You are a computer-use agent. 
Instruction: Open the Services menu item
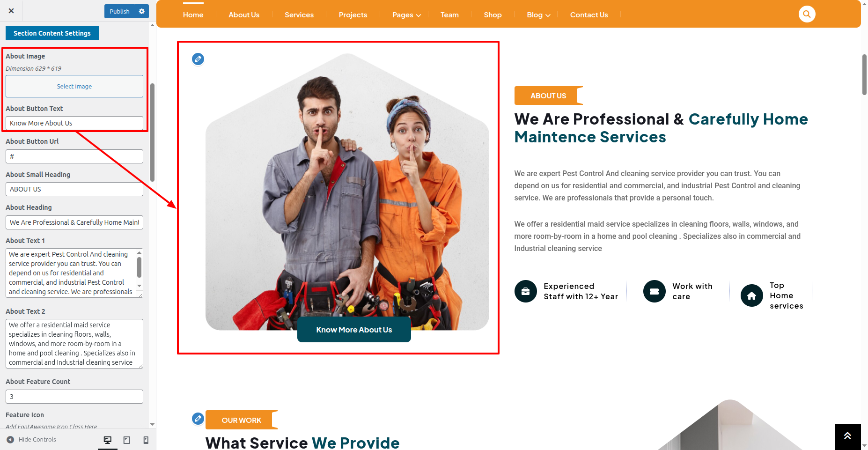click(299, 15)
